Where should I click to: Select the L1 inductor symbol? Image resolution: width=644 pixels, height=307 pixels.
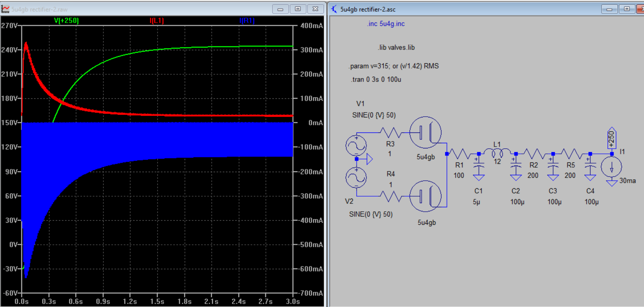[497, 153]
